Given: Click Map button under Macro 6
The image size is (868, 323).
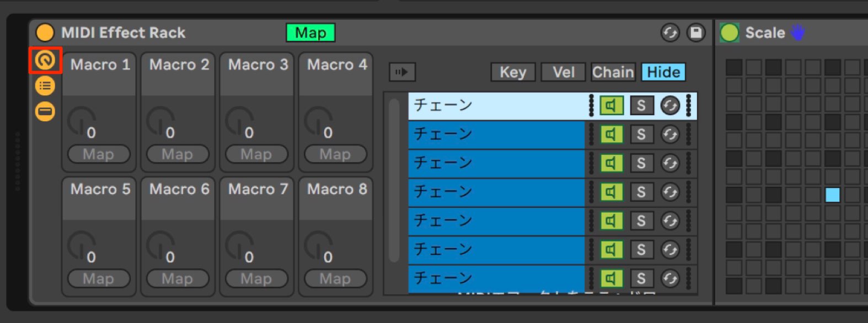Looking at the screenshot, I should 178,279.
